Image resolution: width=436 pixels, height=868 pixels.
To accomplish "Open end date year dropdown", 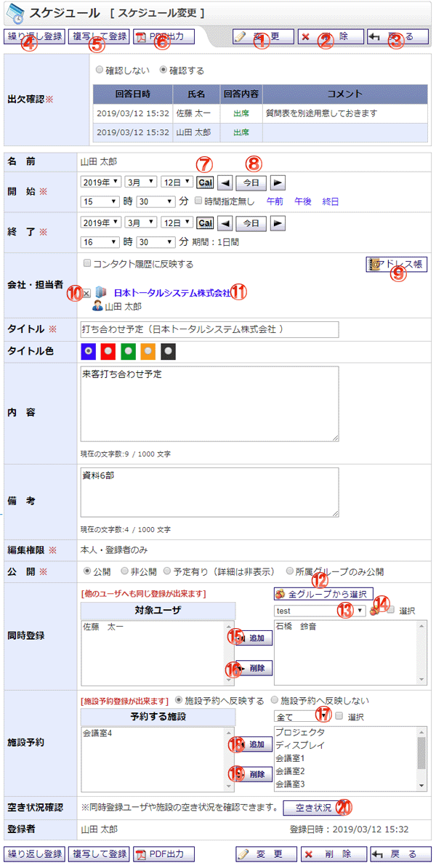I will pos(100,222).
